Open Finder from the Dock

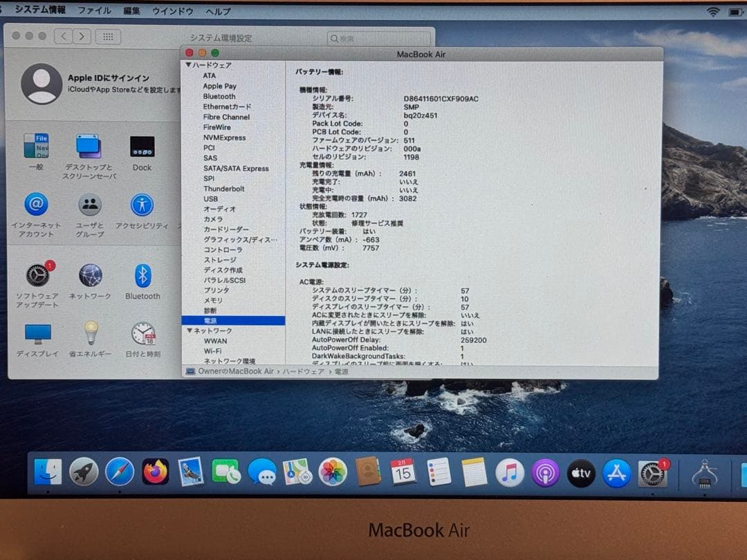pos(48,472)
